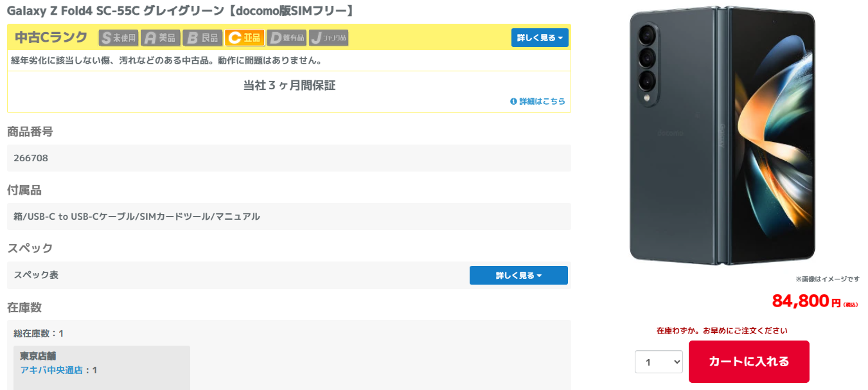The height and width of the screenshot is (390, 868).
Task: Click the スペック section heading
Action: (30, 248)
